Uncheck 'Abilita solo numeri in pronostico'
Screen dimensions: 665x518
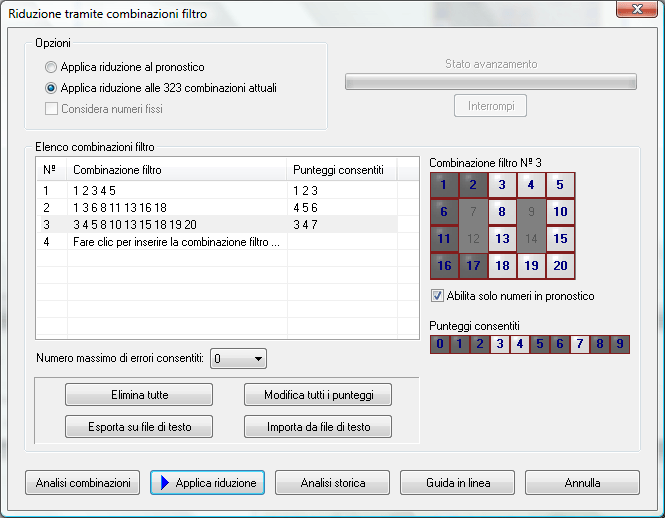tap(437, 296)
